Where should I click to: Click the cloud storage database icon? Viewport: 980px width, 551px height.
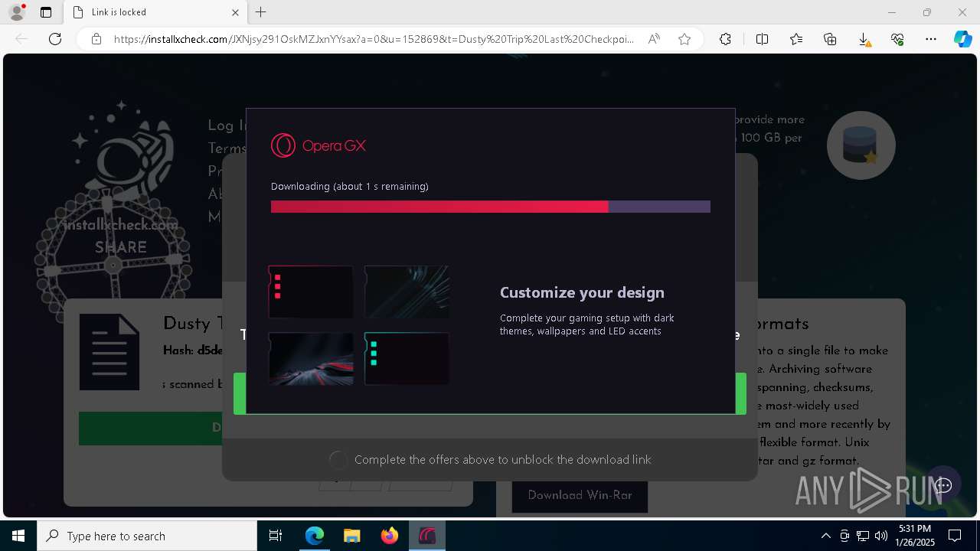[861, 145]
